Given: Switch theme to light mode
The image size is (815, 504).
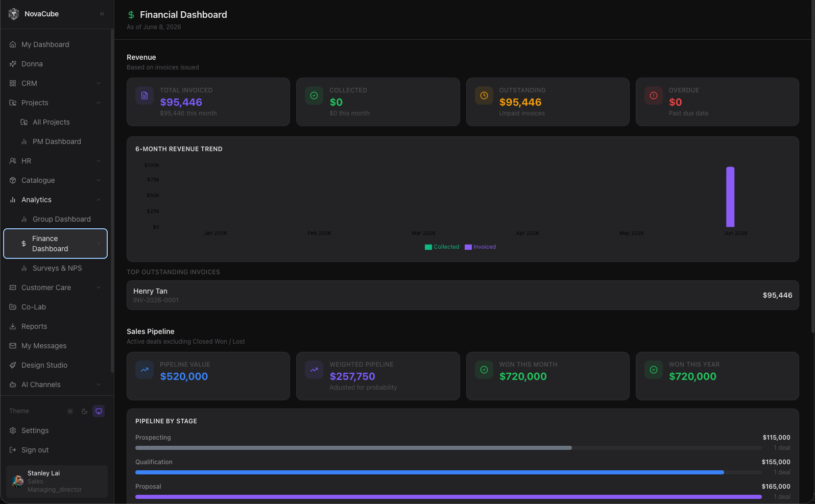Looking at the screenshot, I should click(x=70, y=411).
